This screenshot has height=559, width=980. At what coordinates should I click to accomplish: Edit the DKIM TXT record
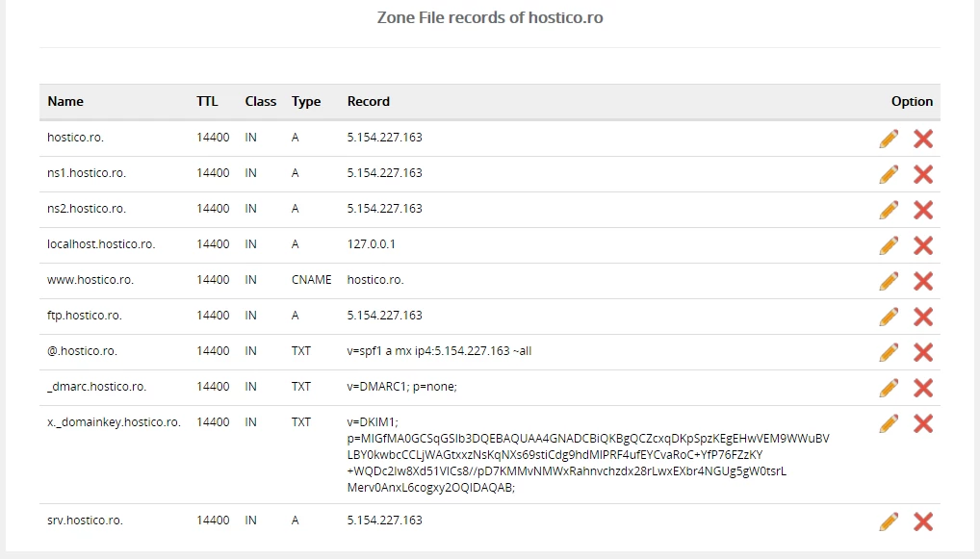[888, 423]
